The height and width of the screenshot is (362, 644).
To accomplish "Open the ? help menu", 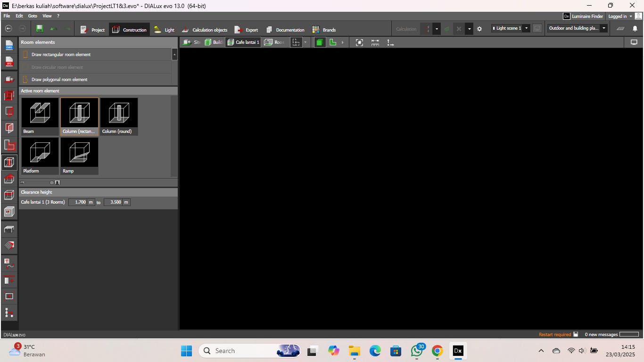I will pos(58,16).
